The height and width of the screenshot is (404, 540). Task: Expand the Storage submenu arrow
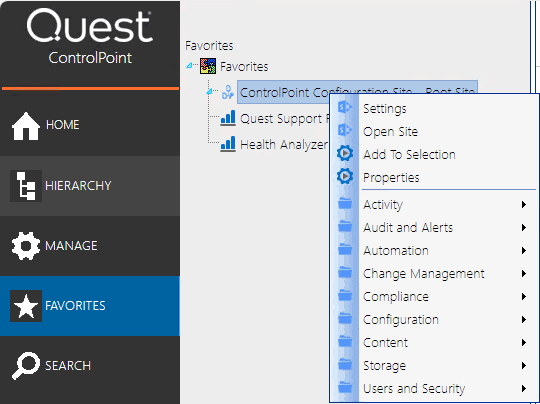(524, 366)
